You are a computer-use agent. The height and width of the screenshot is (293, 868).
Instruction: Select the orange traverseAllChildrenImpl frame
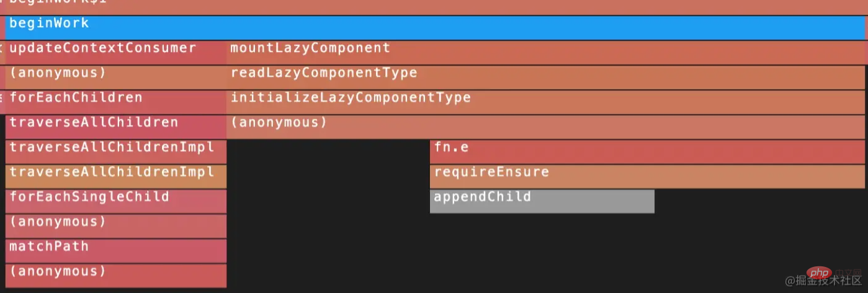pos(115,176)
